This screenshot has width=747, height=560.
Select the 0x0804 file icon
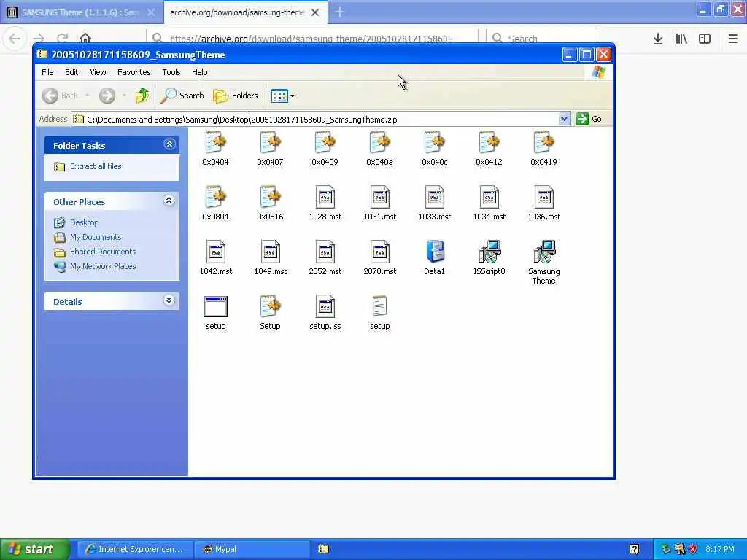(215, 197)
